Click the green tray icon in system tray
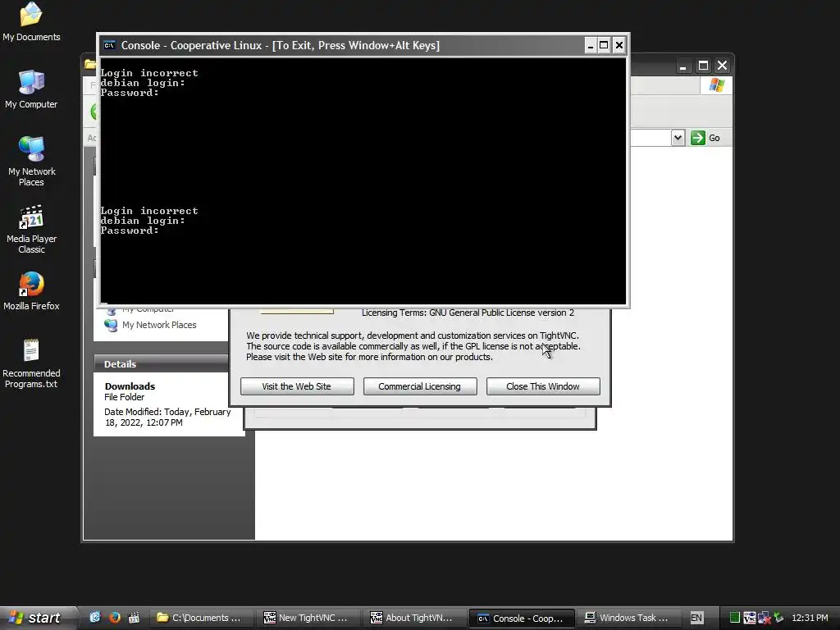The height and width of the screenshot is (630, 840). click(734, 618)
